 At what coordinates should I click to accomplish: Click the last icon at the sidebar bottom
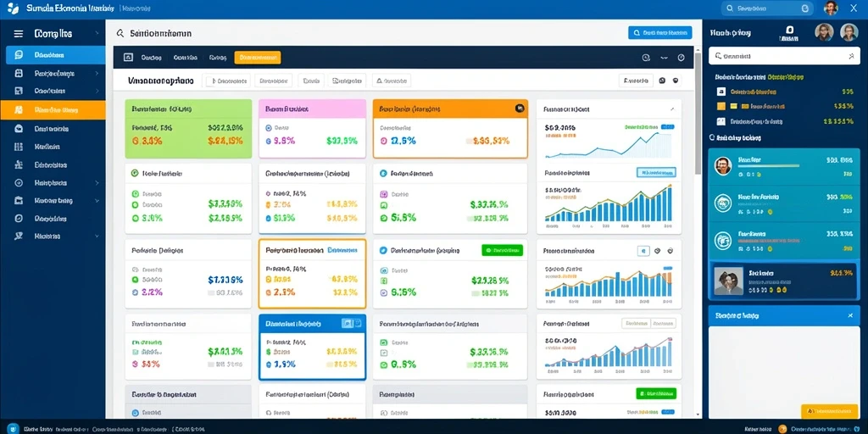tap(19, 236)
